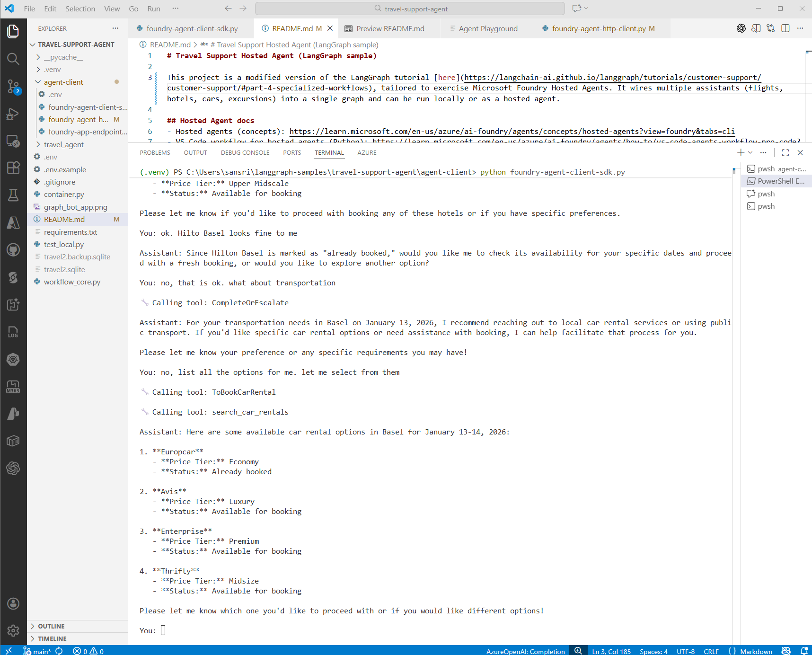This screenshot has height=655, width=812.
Task: Open Explorer views and more actions ellipsis
Action: tap(115, 28)
